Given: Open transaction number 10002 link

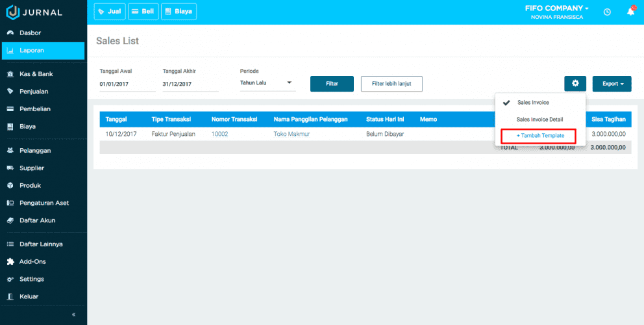Looking at the screenshot, I should point(219,134).
